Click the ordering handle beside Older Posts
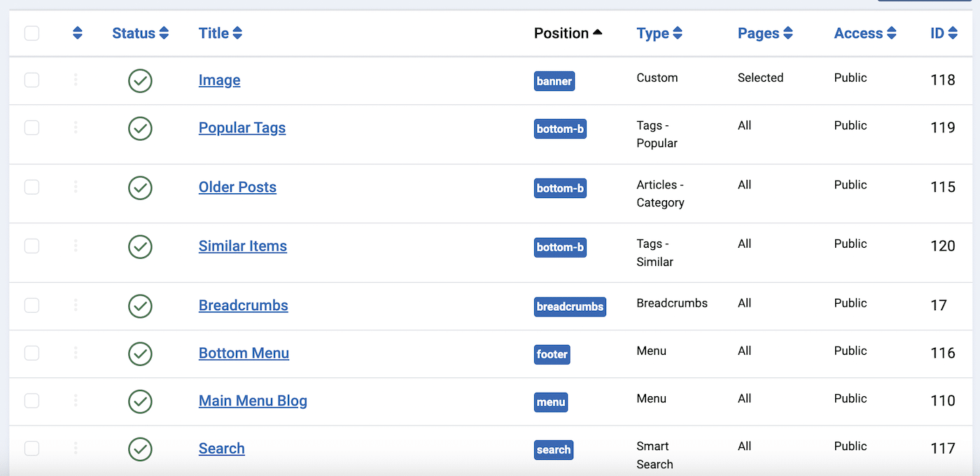 coord(76,188)
